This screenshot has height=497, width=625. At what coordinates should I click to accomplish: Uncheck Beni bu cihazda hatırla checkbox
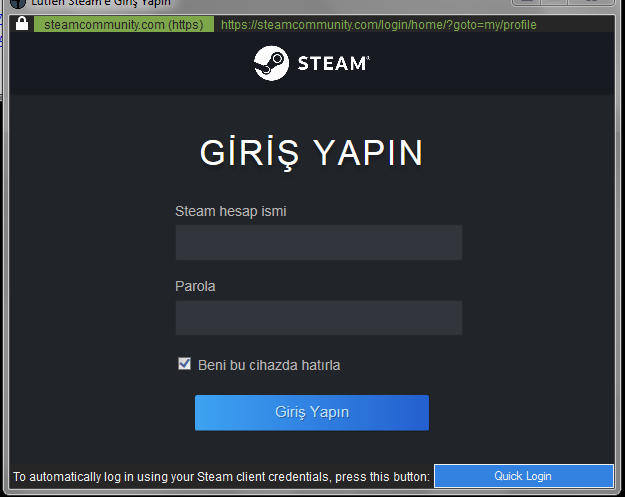coord(184,363)
